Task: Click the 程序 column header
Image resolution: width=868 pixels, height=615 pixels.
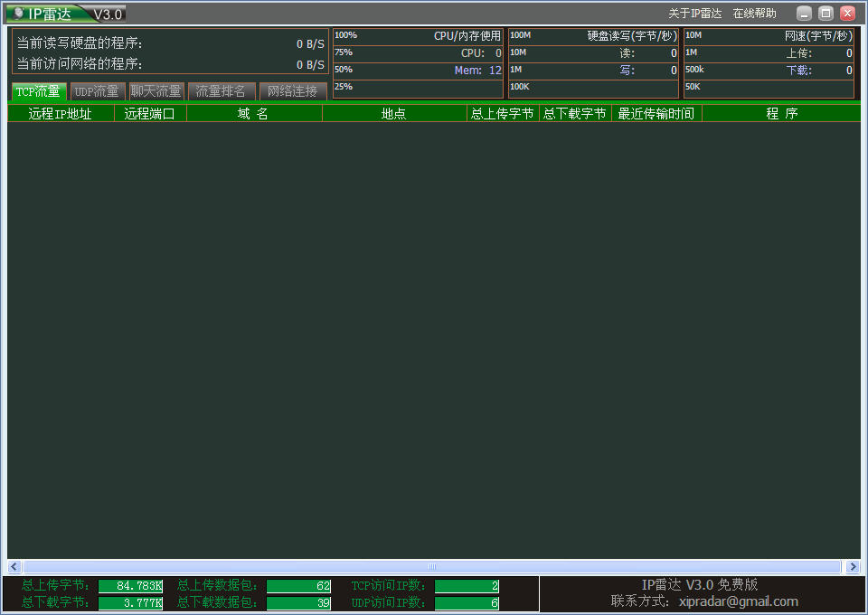Action: (781, 114)
